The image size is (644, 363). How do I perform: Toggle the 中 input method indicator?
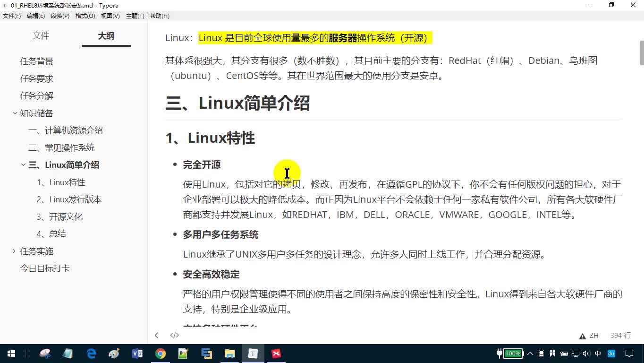(x=598, y=354)
